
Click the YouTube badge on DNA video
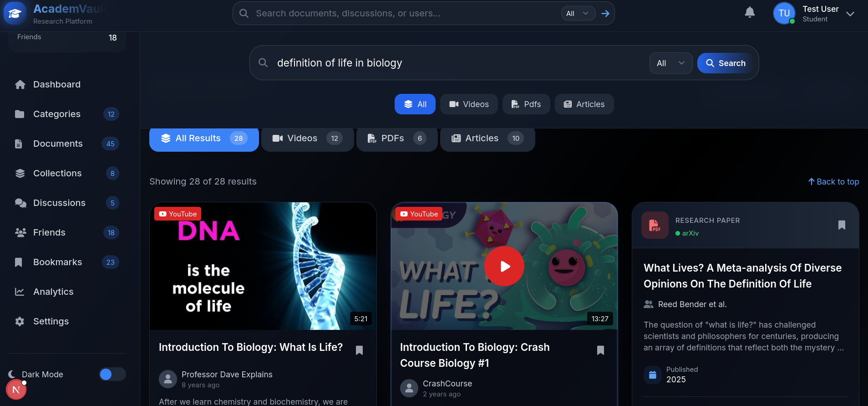[178, 214]
